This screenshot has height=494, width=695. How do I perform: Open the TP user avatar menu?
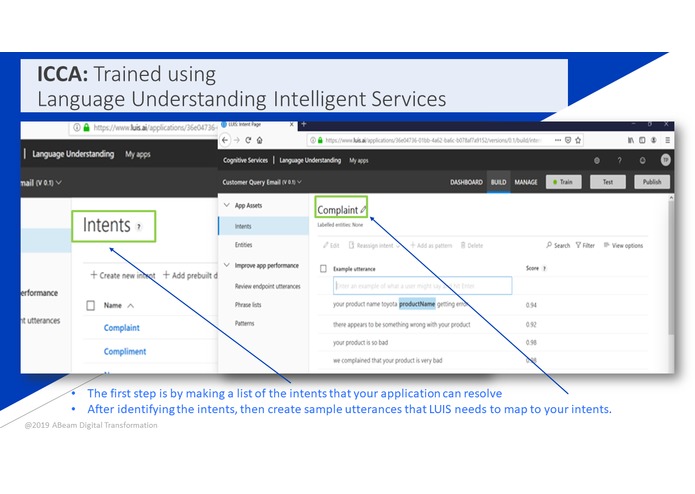click(x=665, y=160)
